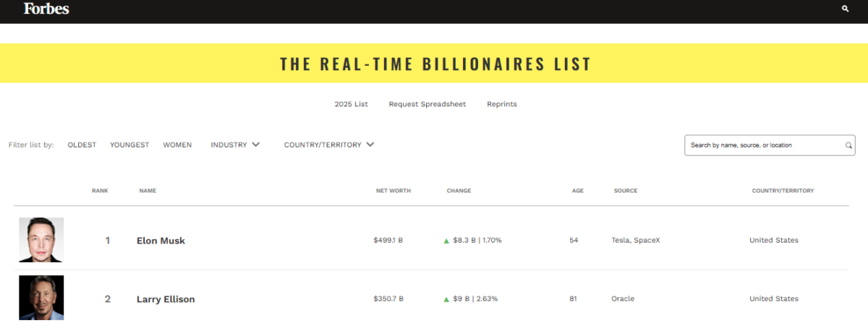Filter list by Youngest

pos(129,144)
